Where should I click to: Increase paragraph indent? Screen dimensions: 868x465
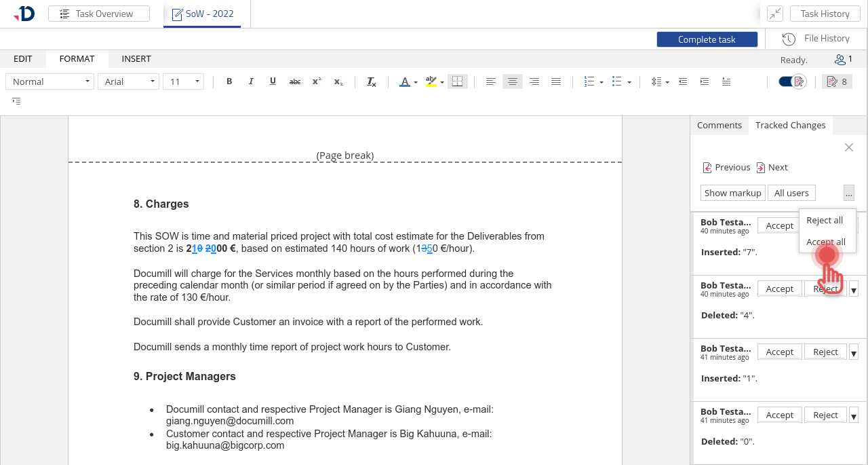click(705, 81)
